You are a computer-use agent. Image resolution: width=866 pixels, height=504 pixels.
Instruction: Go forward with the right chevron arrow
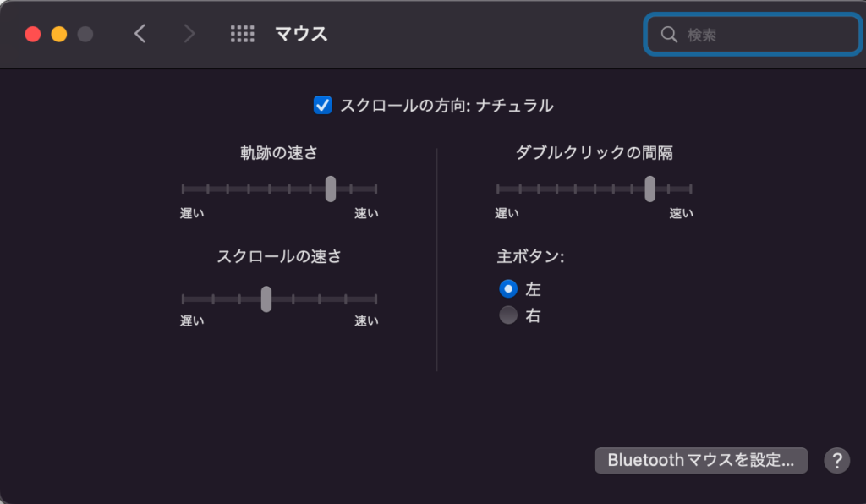click(x=189, y=34)
